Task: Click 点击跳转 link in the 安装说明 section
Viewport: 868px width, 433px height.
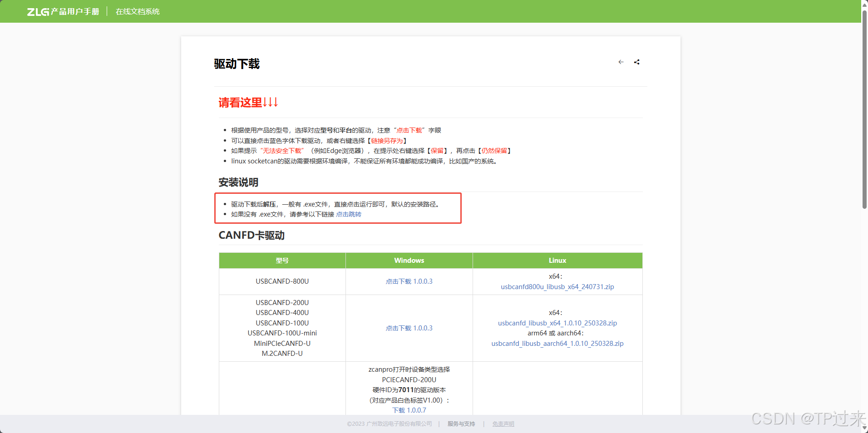Action: (348, 214)
